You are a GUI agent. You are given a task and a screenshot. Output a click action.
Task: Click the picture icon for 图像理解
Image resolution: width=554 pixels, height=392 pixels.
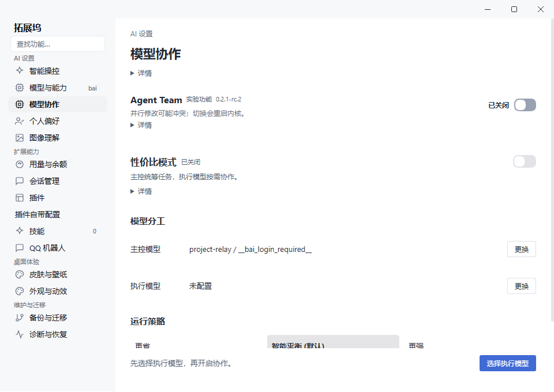click(20, 138)
